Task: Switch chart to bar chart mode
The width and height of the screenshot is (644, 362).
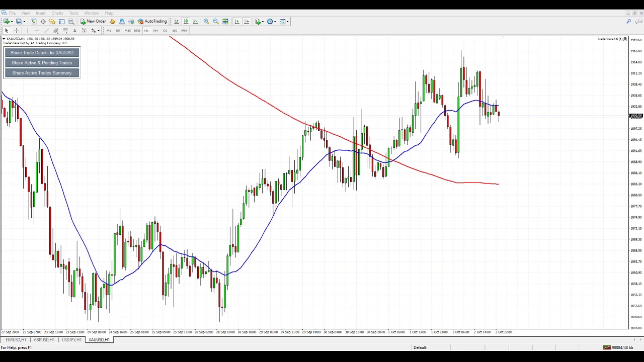Action: point(177,21)
